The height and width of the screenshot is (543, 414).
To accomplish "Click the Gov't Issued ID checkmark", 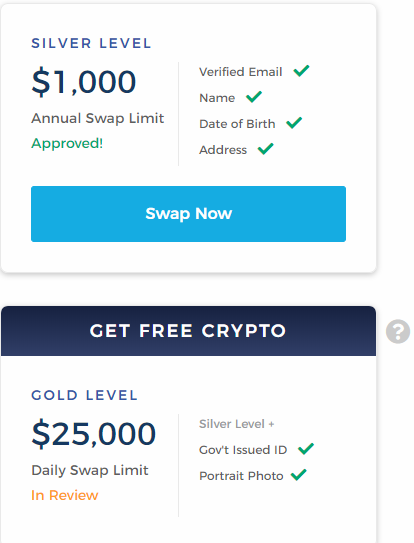I will click(x=306, y=449).
